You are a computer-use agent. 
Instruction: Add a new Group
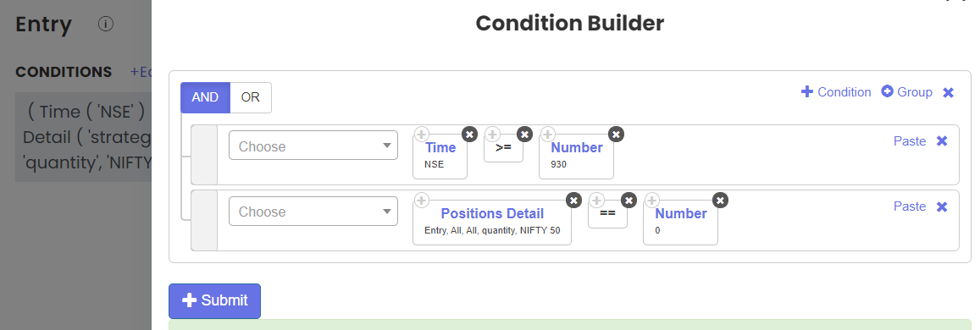tap(907, 91)
